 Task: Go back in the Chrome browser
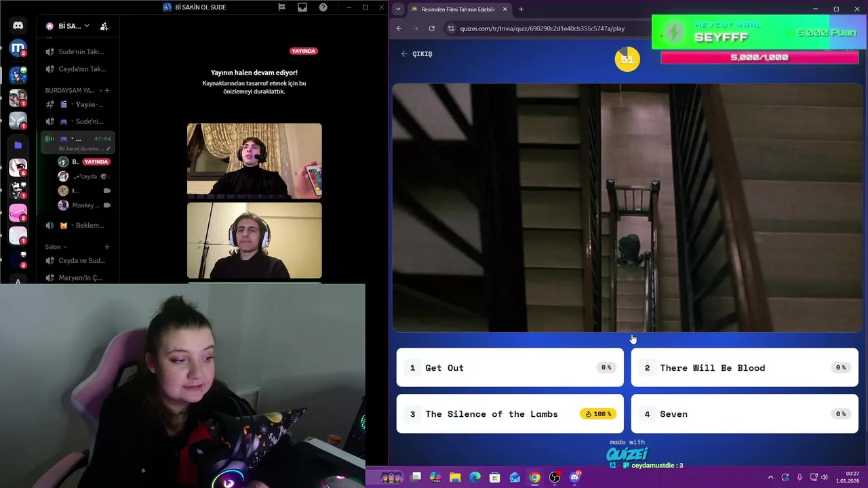pyautogui.click(x=399, y=28)
